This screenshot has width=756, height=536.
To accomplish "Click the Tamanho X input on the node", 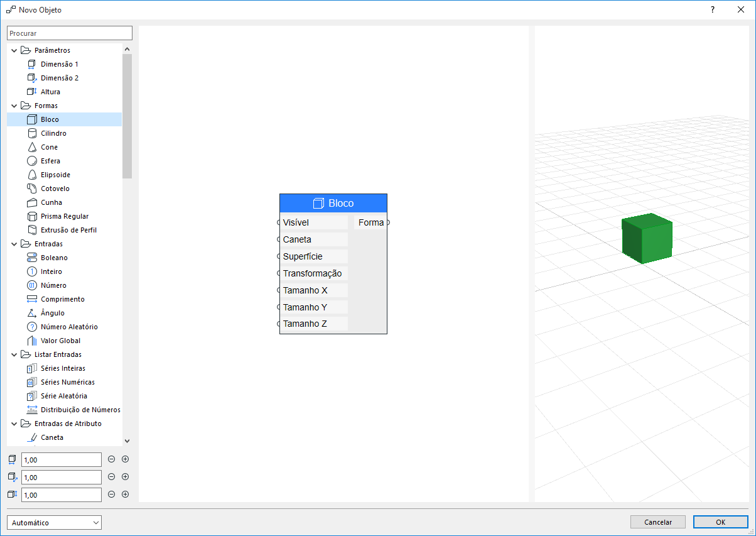I will [313, 290].
